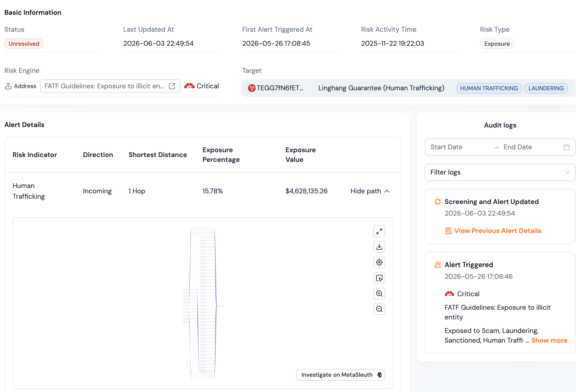Zoom in on the path graph
The image size is (576, 392).
point(379,294)
